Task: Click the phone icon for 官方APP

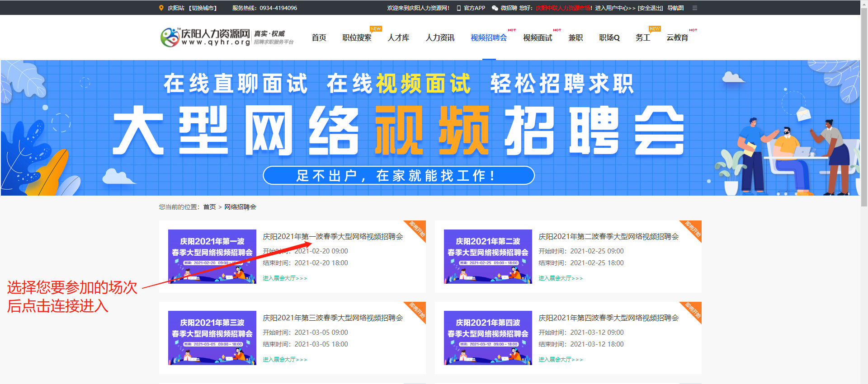Action: click(459, 8)
